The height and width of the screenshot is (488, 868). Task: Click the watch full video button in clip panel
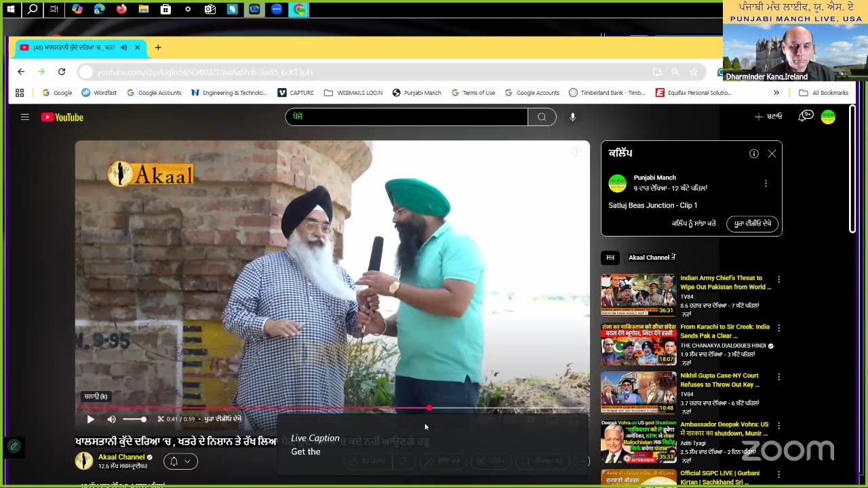click(752, 224)
